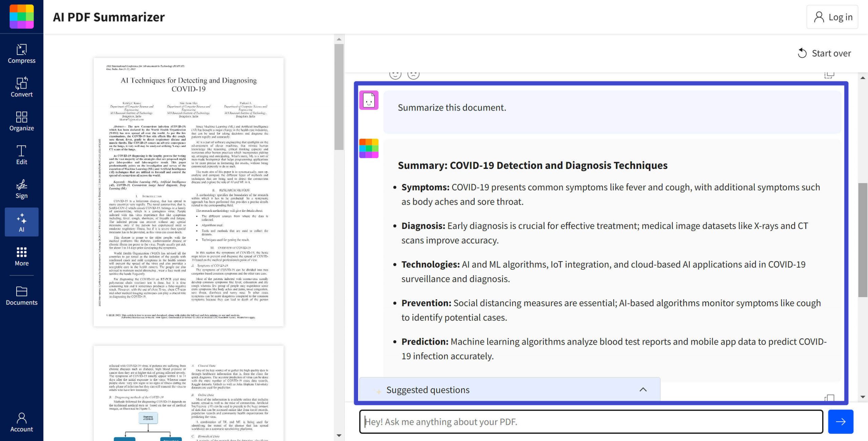This screenshot has width=868, height=441.
Task: Send the message with arrow button
Action: pos(841,422)
